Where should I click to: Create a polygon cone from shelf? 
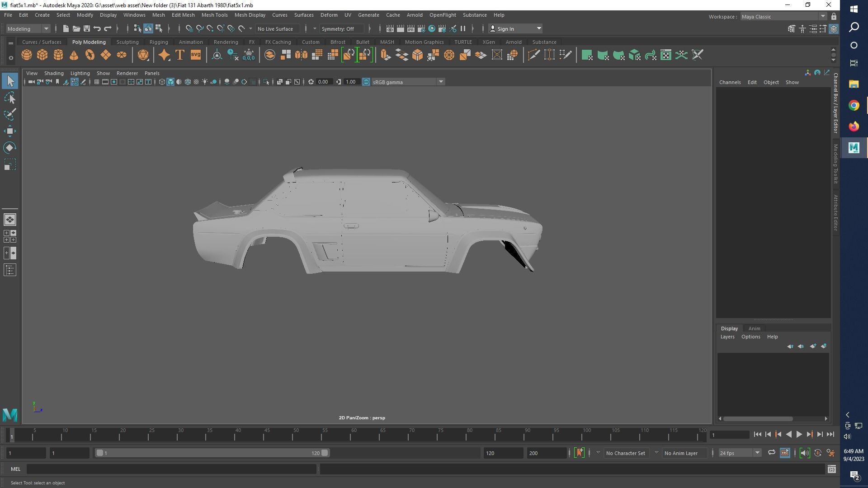click(74, 55)
